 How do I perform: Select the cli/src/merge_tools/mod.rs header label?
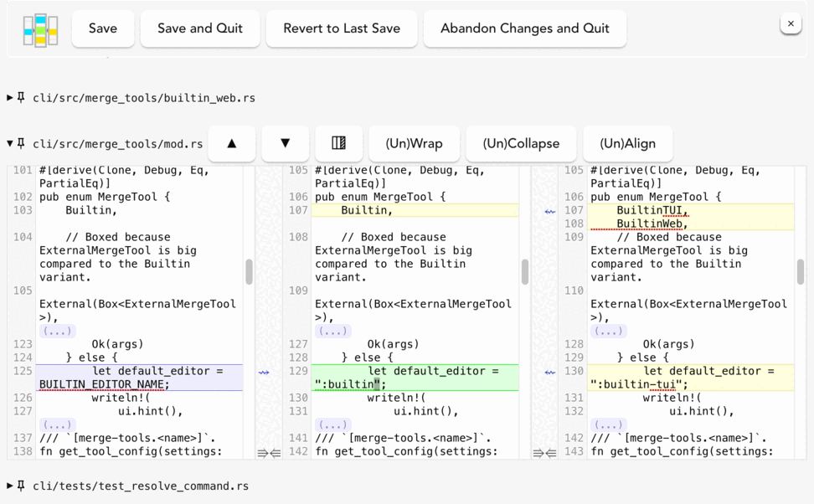[x=119, y=143]
